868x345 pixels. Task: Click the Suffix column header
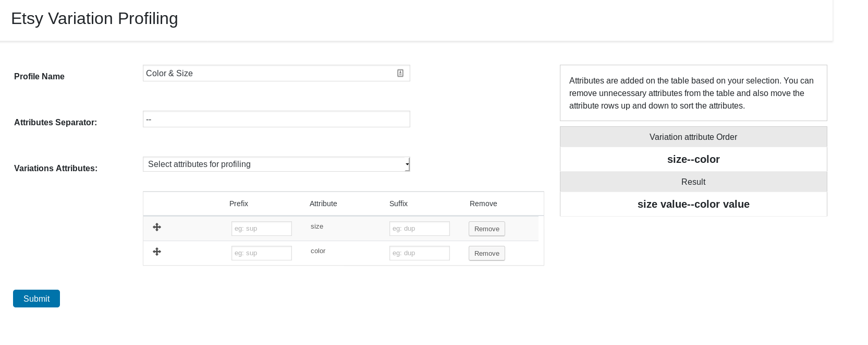[x=398, y=204]
